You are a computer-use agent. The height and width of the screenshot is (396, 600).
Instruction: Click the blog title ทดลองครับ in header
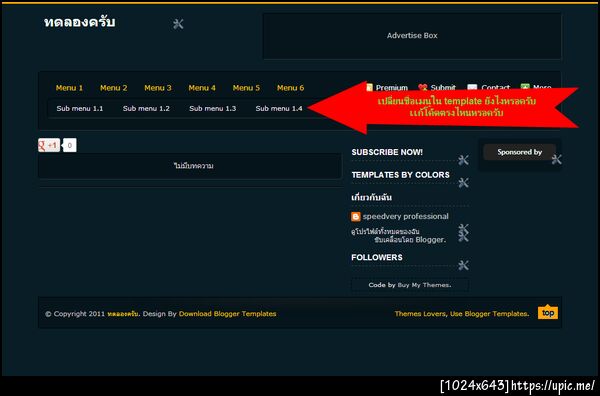80,22
